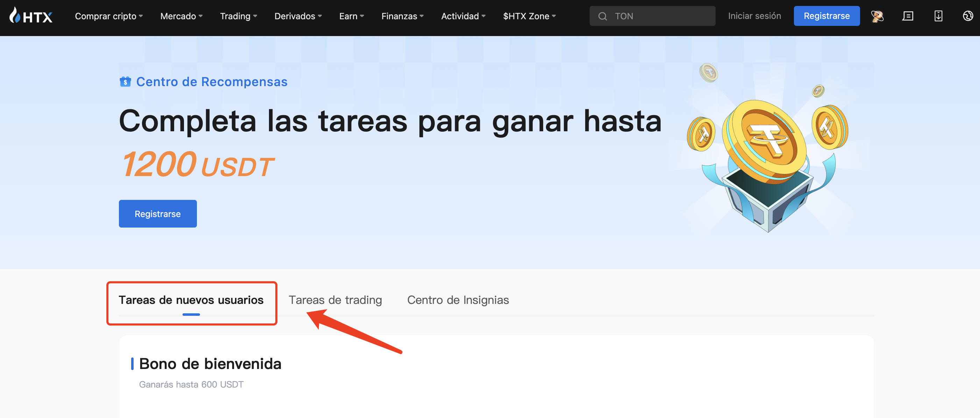Click the blue Registrarse hero button
This screenshot has width=980, height=418.
click(158, 214)
